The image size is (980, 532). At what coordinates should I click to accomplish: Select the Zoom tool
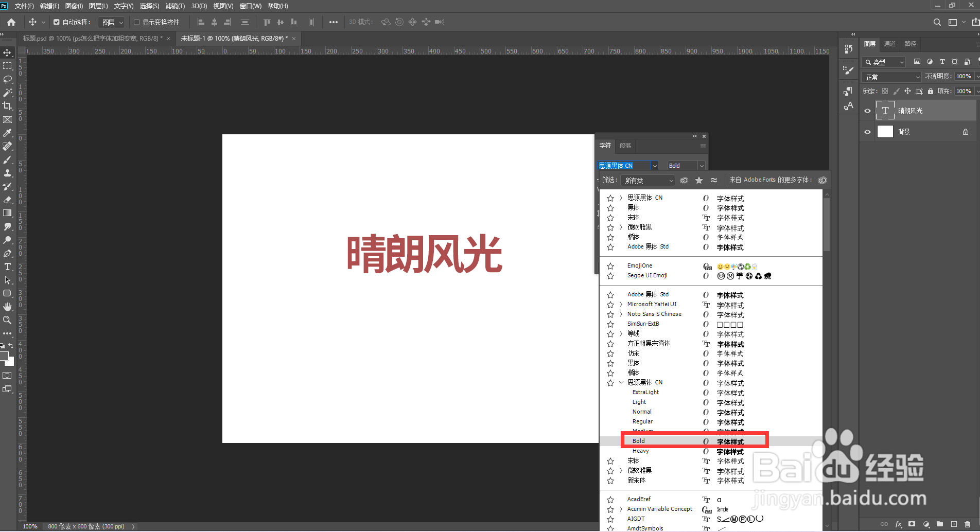click(7, 320)
